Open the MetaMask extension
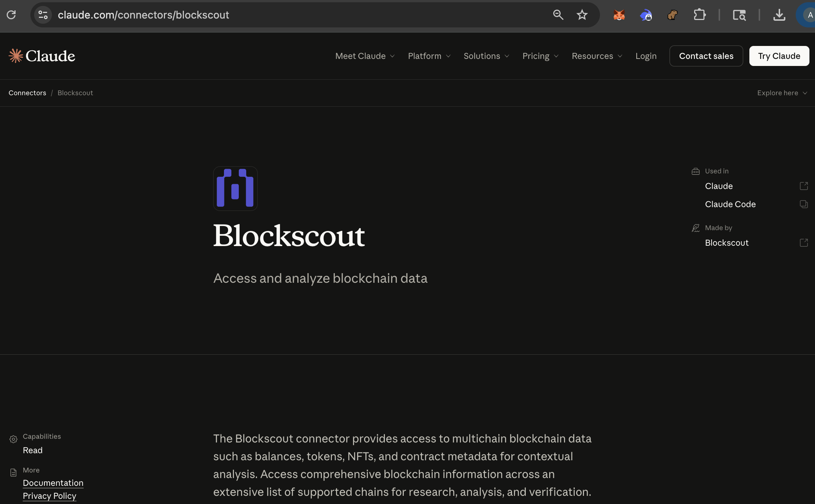This screenshot has width=815, height=504. pyautogui.click(x=619, y=15)
